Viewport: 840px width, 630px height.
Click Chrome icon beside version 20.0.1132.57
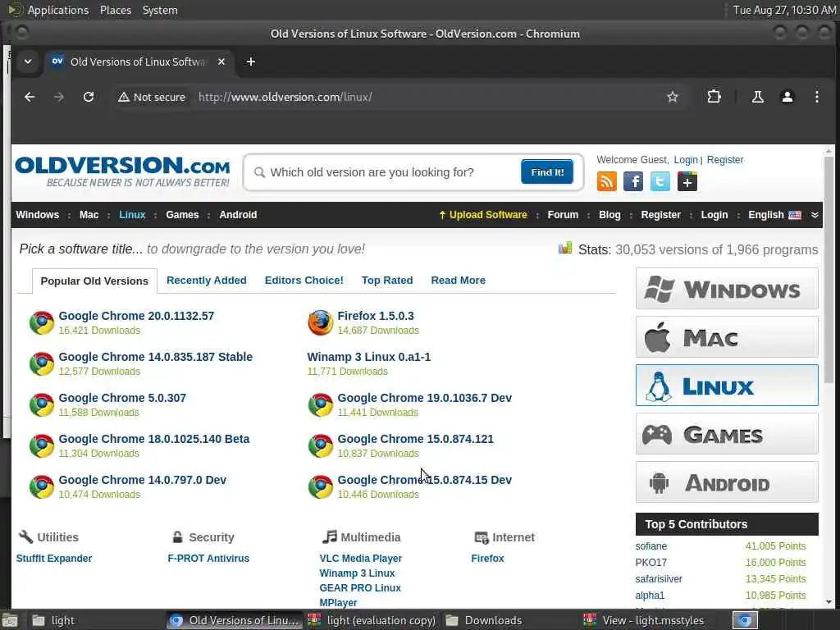[42, 322]
